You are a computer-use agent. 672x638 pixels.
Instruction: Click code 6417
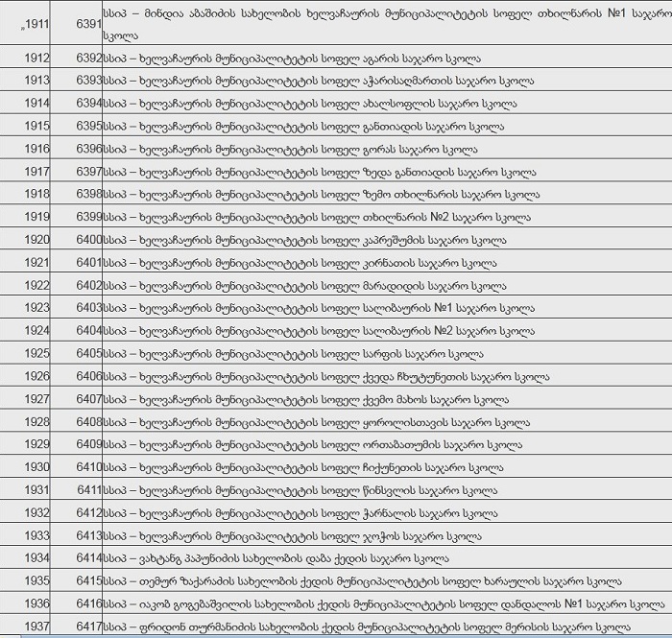(x=89, y=626)
